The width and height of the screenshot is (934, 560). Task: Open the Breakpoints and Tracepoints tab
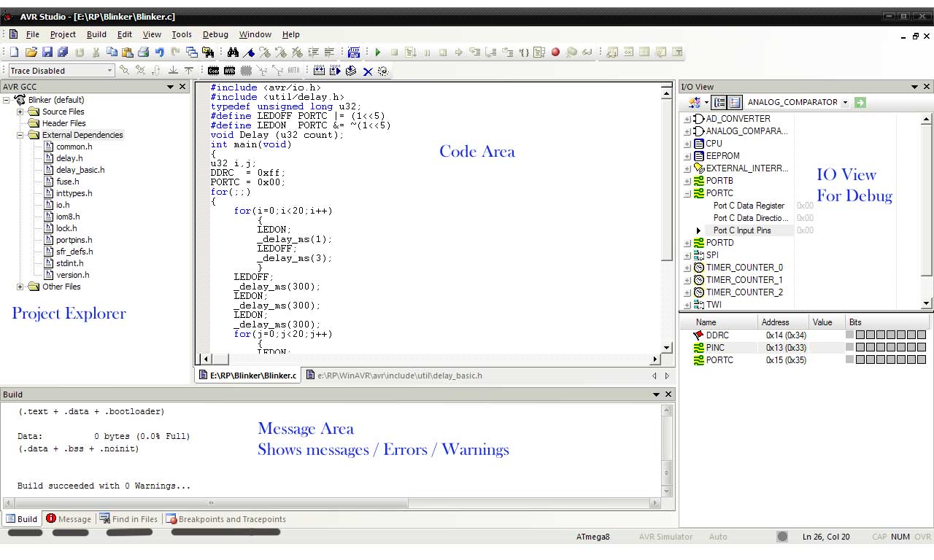pos(226,519)
